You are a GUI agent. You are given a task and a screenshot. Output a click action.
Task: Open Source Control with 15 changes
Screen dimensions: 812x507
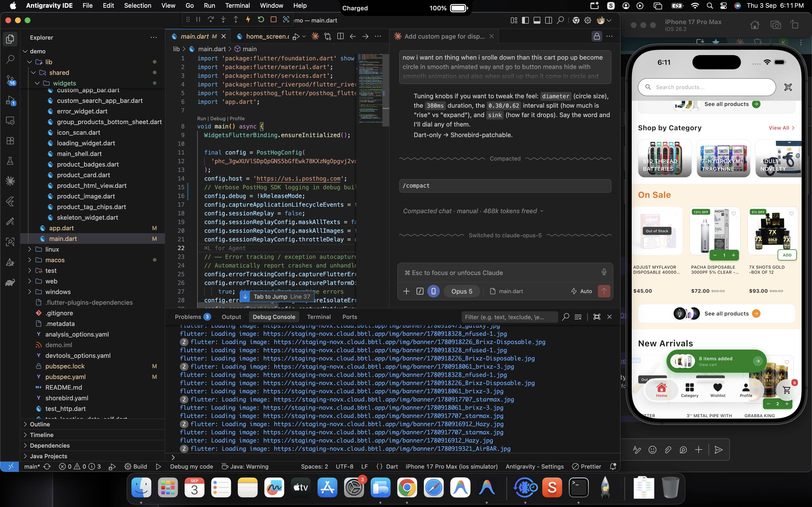tap(10, 80)
